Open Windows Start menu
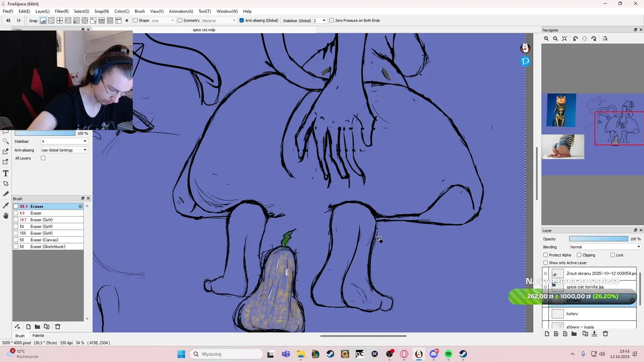The width and height of the screenshot is (644, 362). 181,354
